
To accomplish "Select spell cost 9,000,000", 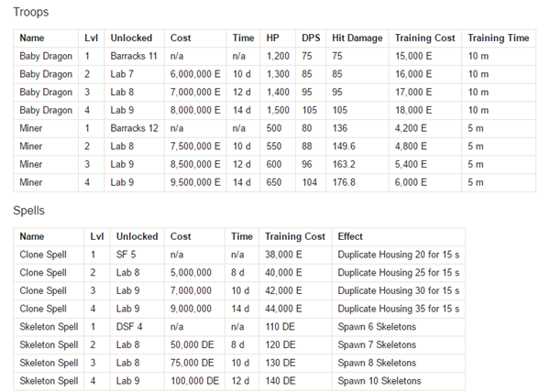I will [191, 309].
